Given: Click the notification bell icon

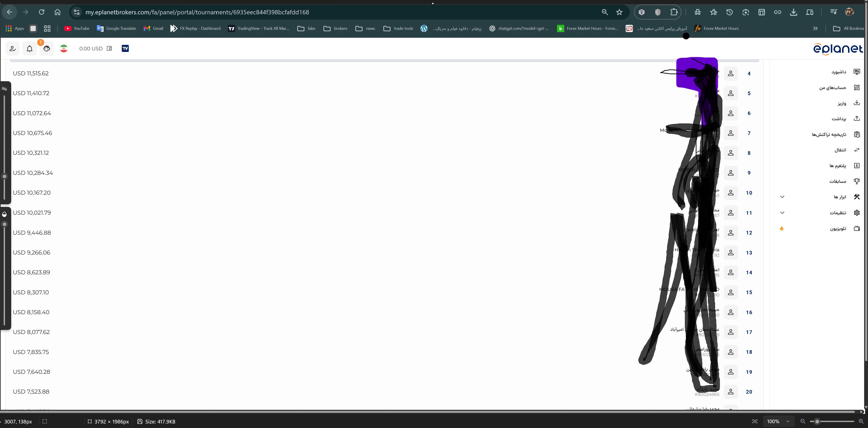Looking at the screenshot, I should [x=30, y=49].
